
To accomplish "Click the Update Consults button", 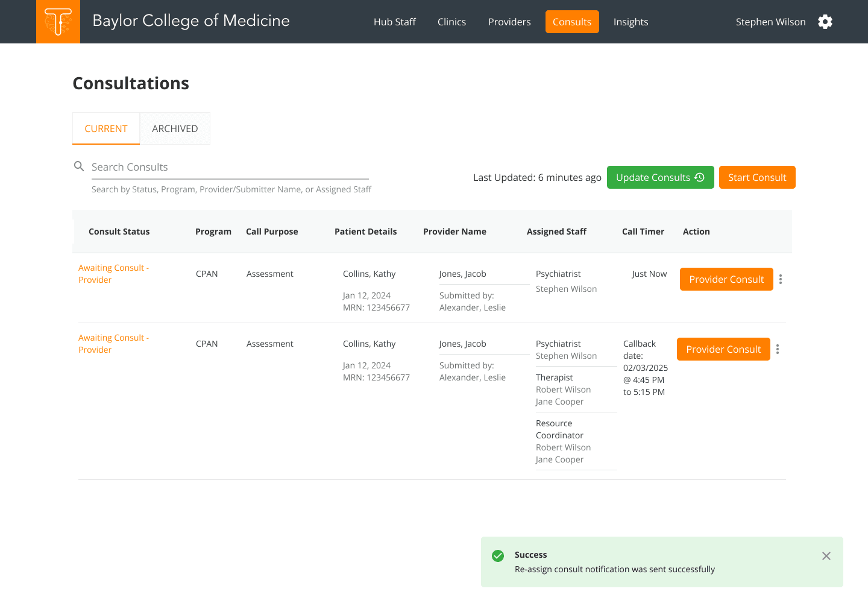I will coord(661,177).
